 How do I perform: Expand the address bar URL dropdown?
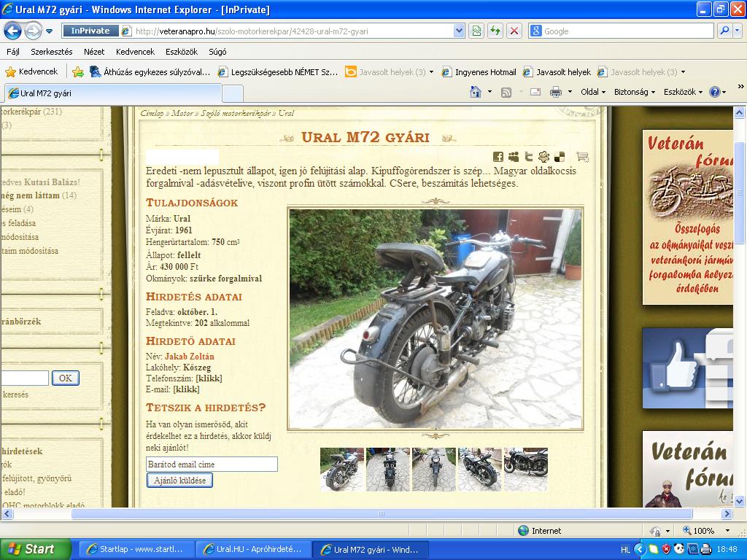(x=459, y=31)
